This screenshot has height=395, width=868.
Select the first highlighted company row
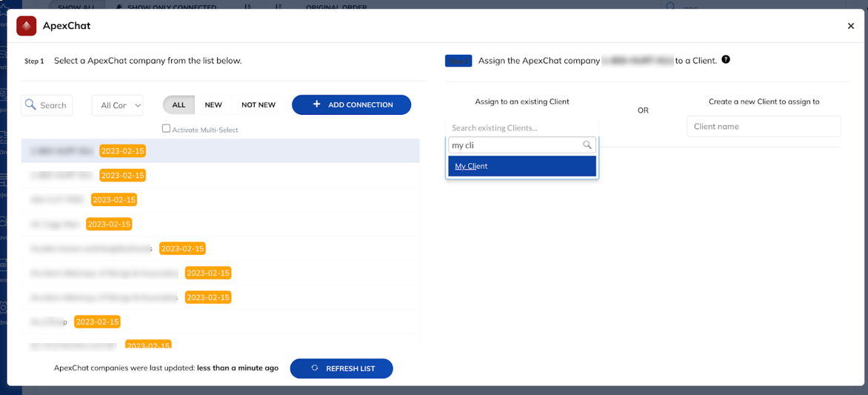(x=220, y=150)
